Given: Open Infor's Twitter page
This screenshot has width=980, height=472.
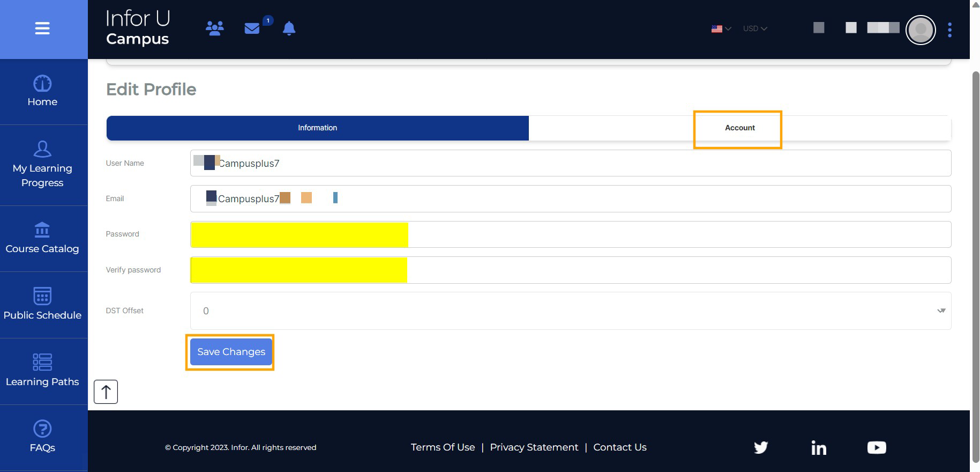Looking at the screenshot, I should point(761,447).
